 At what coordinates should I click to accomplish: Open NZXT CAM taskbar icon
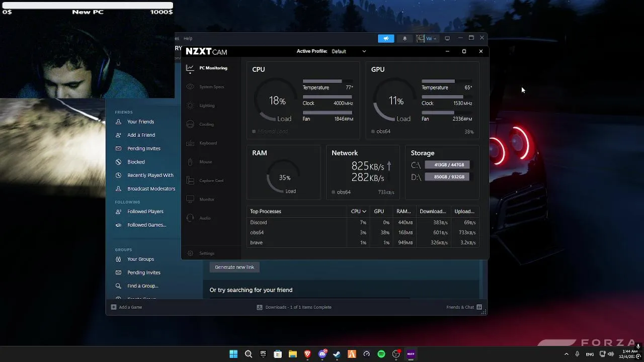[411, 354]
